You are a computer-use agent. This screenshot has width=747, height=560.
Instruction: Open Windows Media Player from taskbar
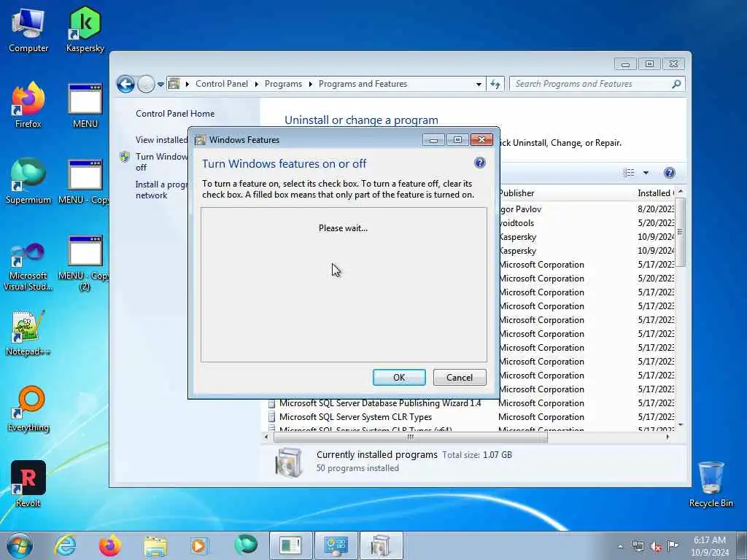pos(198,545)
